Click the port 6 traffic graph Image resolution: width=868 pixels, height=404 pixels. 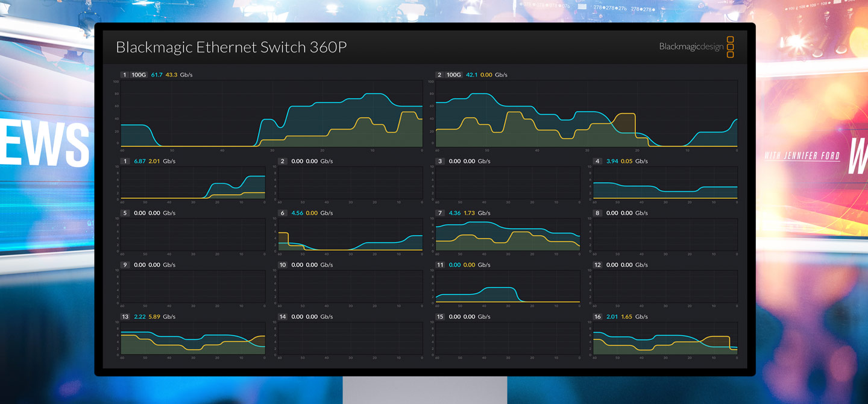[x=350, y=235]
